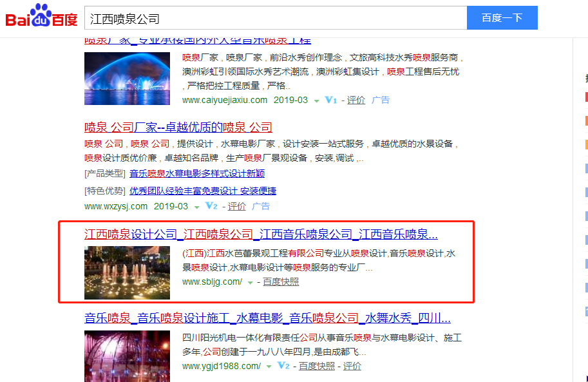Open the 喷泉 公司厂家 result title
This screenshot has width=588, height=382.
178,127
